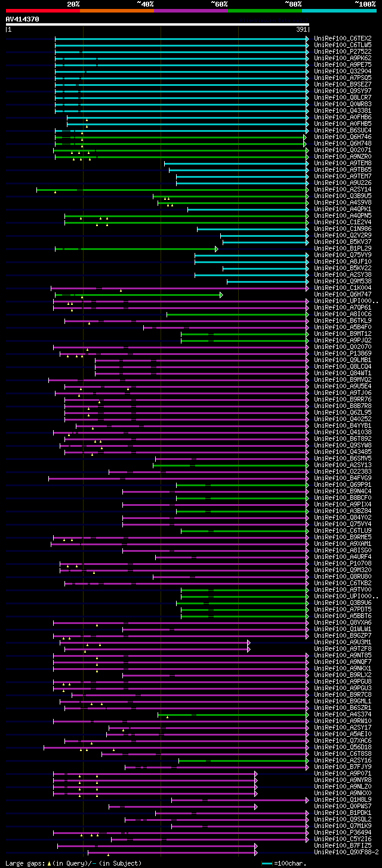382x868 pixels.
Task: Select the UniRef100_A4S374 label
Action: (x=343, y=714)
